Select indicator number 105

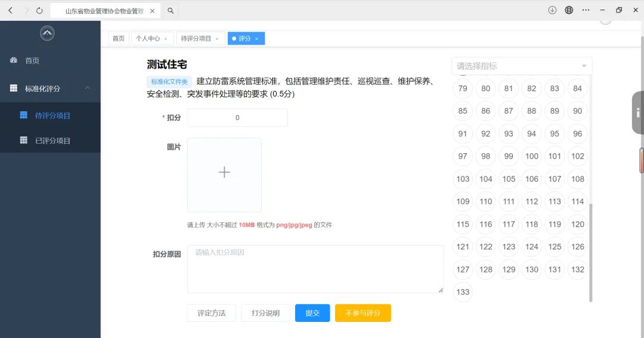point(509,179)
